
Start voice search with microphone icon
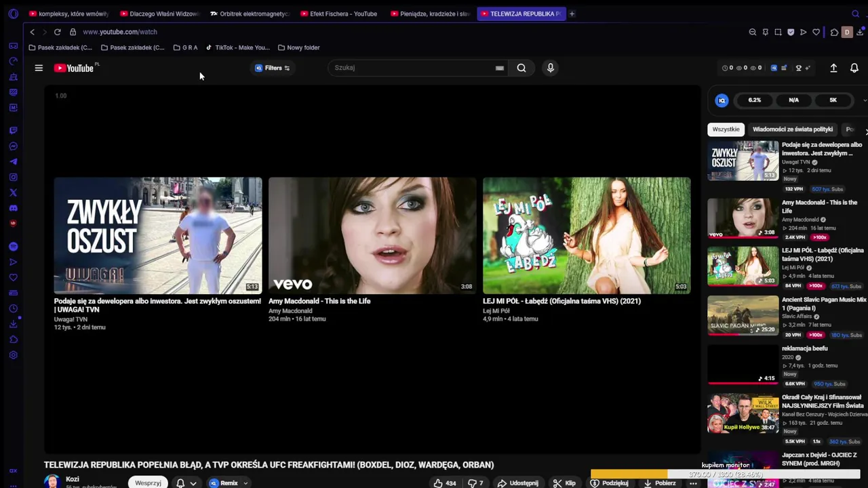(x=551, y=68)
